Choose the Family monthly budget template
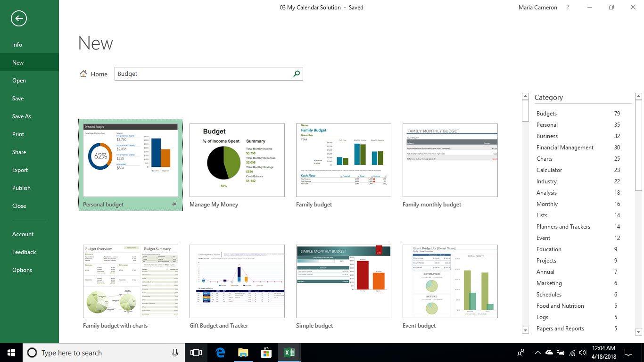This screenshot has height=362, width=644. coord(450,160)
